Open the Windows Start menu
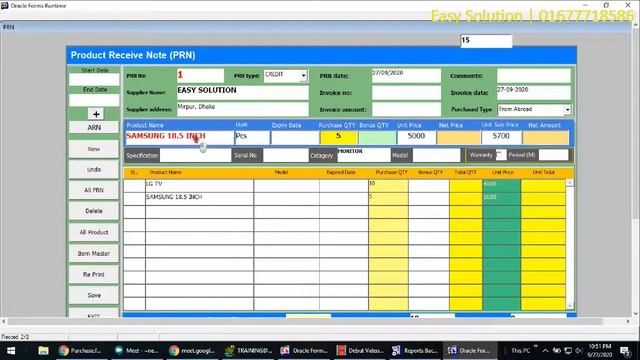 (11, 351)
